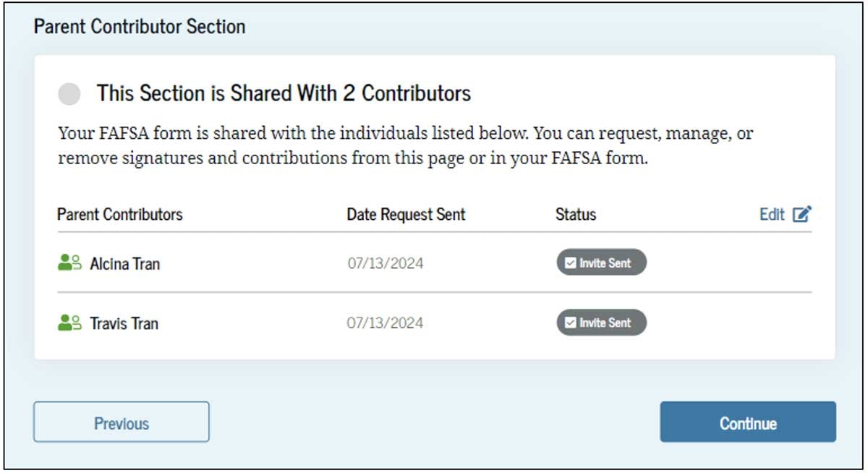Click the people icon beside Travis Tran
Image resolution: width=868 pixels, height=473 pixels.
click(69, 323)
